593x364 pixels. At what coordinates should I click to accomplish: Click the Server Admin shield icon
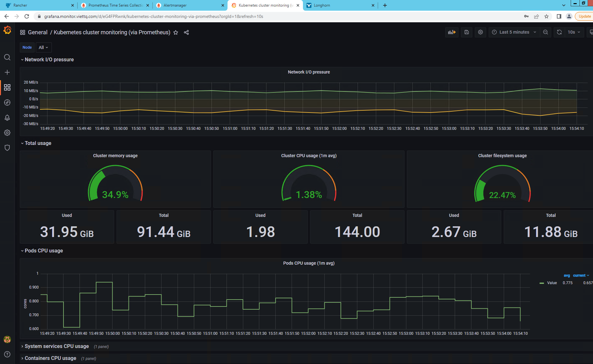(x=7, y=148)
